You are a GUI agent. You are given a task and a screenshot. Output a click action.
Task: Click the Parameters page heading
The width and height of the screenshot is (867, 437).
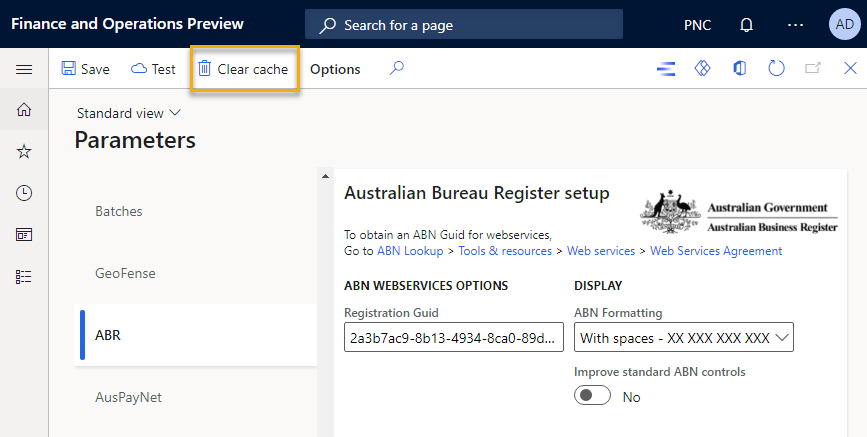(x=135, y=140)
